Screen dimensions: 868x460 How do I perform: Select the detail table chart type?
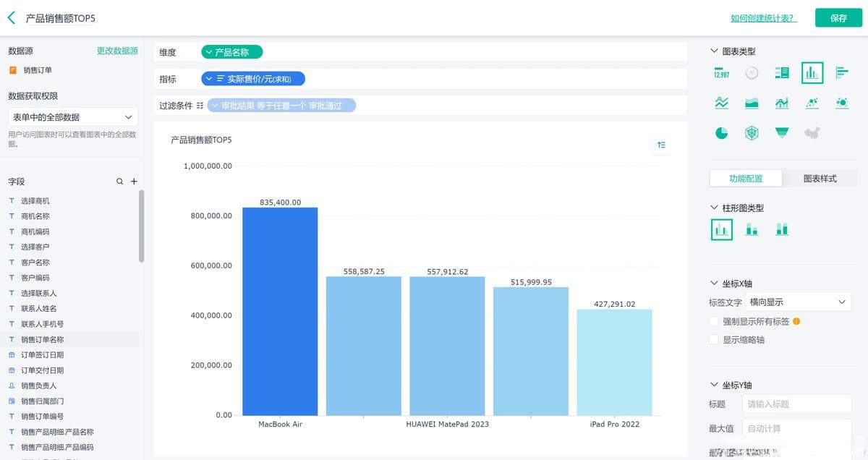coord(782,72)
